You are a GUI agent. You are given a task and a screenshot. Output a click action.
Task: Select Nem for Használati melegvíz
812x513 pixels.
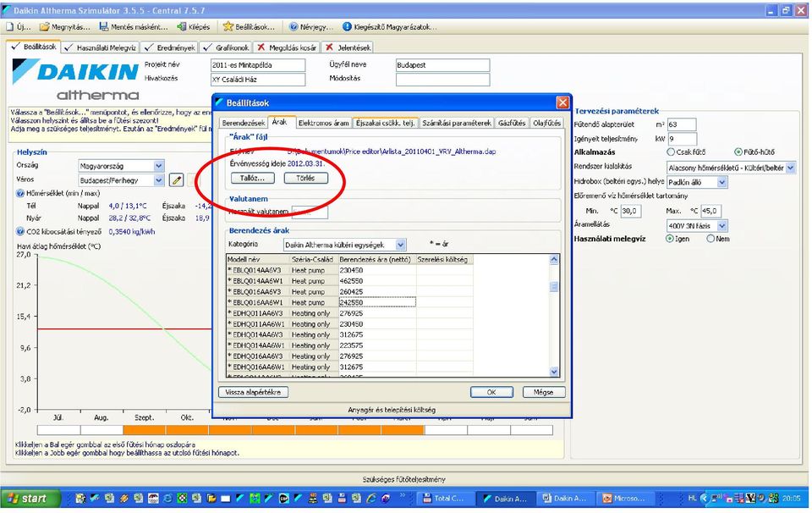pyautogui.click(x=711, y=239)
